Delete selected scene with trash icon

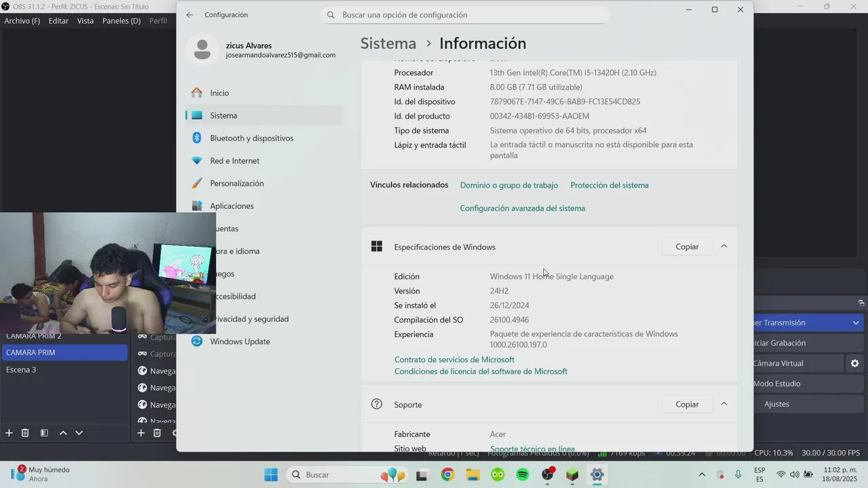[x=25, y=432]
